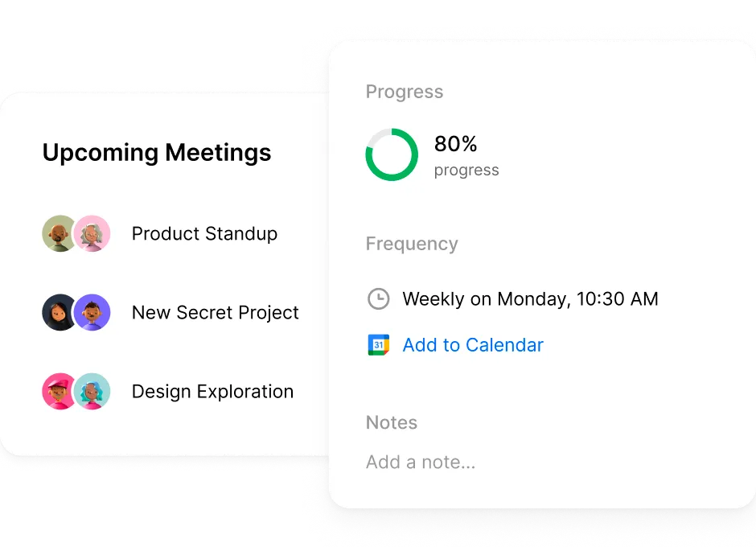
Task: Click the Add a note field
Action: (x=421, y=462)
